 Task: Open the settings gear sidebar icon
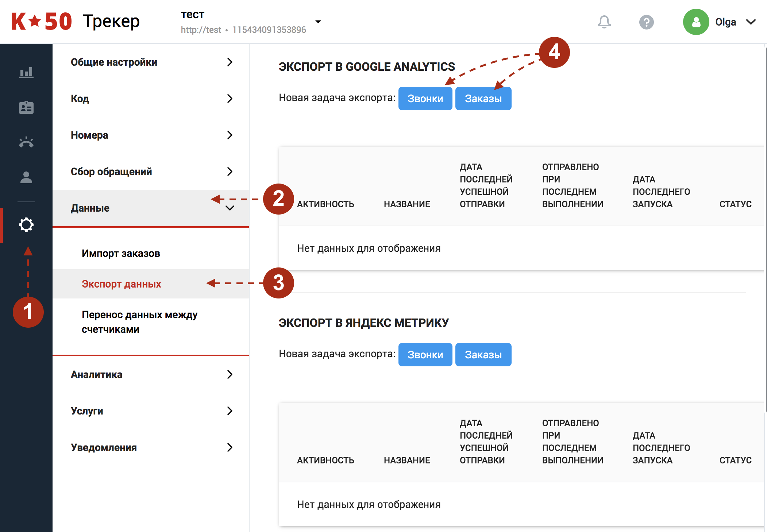pyautogui.click(x=26, y=225)
